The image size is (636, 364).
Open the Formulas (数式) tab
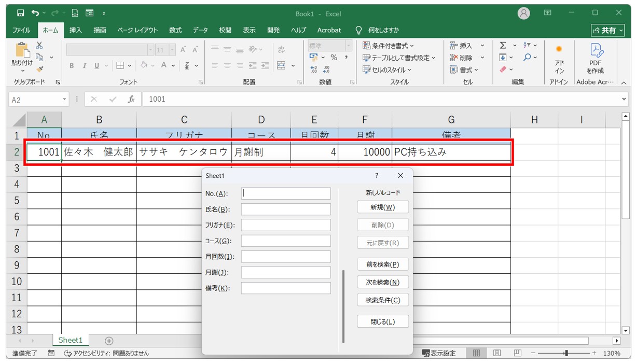(175, 30)
